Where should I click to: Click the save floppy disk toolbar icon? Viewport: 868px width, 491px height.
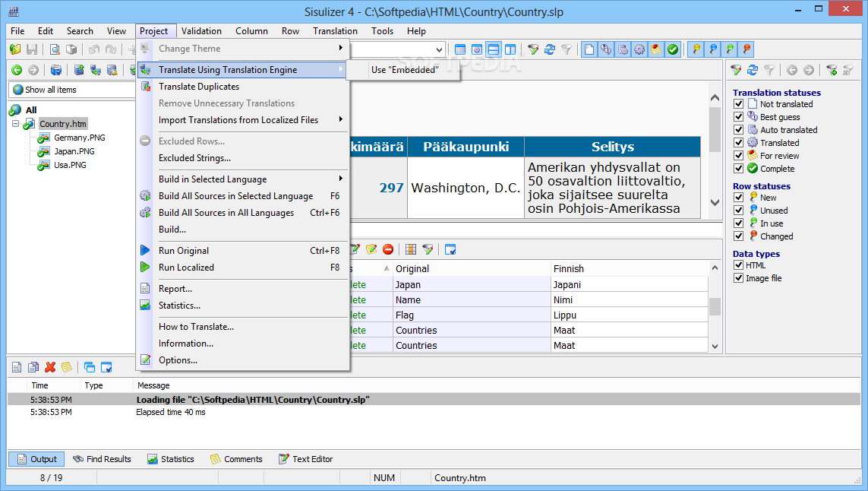(x=32, y=49)
